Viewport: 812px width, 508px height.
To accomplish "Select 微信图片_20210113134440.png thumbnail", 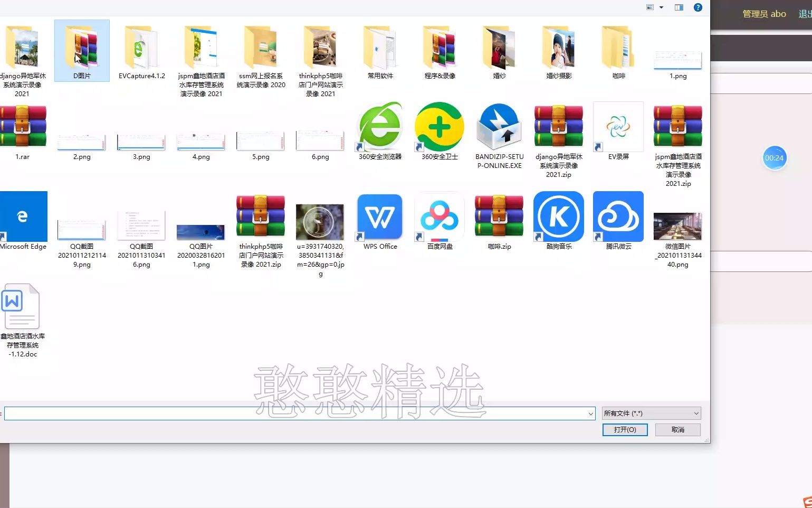I will (x=678, y=240).
